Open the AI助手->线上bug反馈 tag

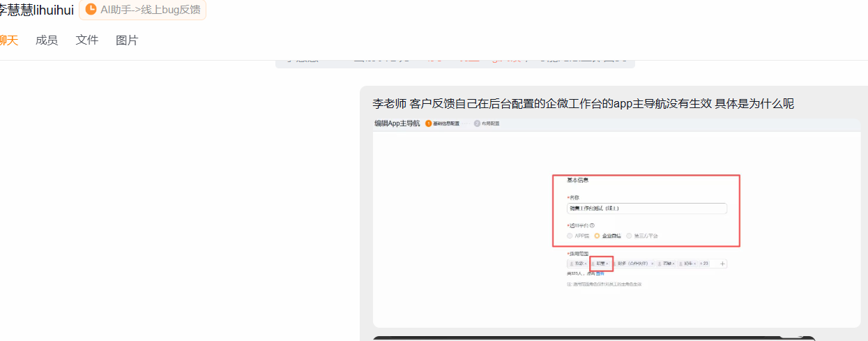coord(142,10)
